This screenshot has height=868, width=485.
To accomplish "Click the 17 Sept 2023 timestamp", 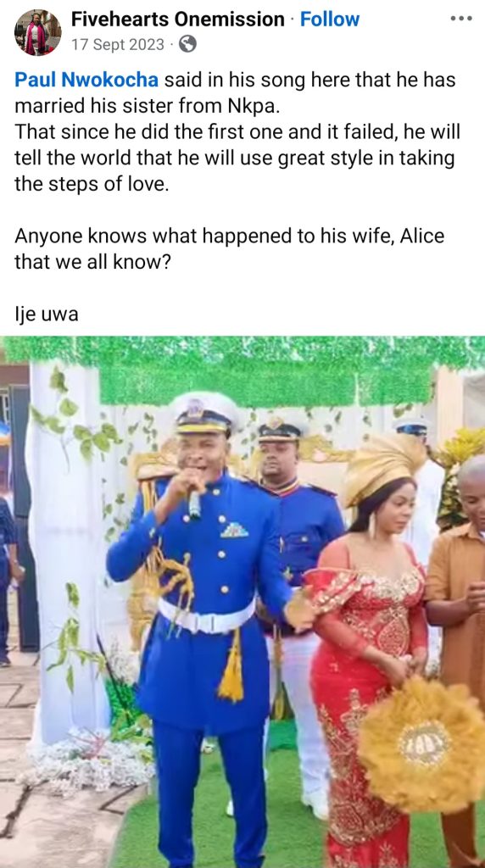I will click(117, 44).
